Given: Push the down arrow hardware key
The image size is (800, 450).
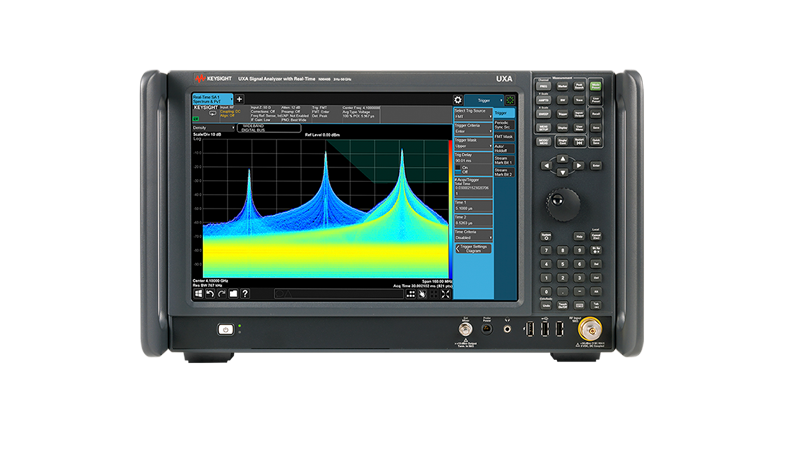Looking at the screenshot, I should click(x=562, y=172).
